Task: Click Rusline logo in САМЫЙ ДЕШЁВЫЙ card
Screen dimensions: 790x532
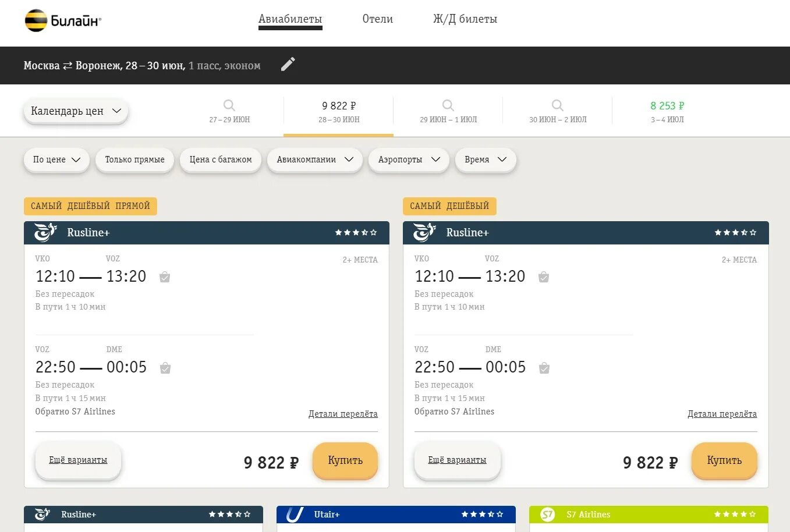Action: [424, 232]
